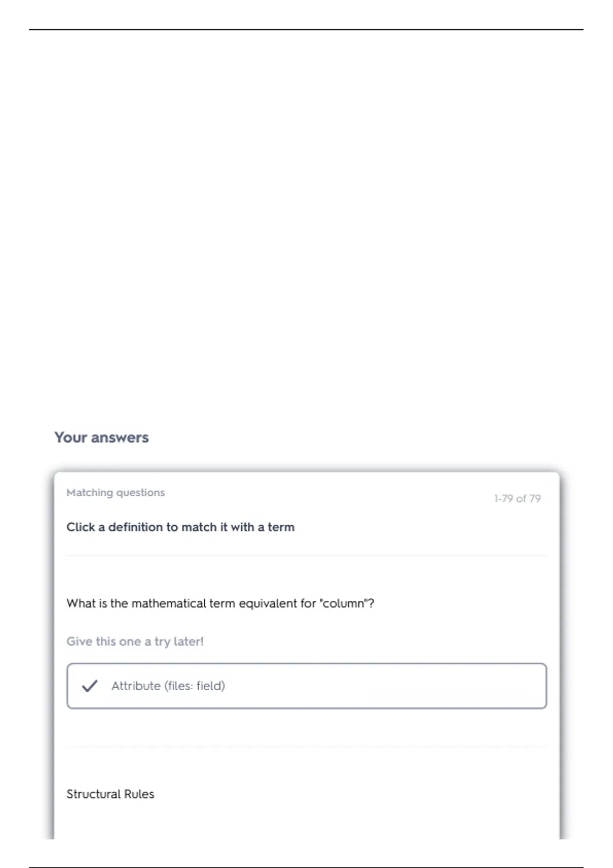Click empty right side of Attribute answer box
Screen dimensions: 613x868
pos(434,686)
